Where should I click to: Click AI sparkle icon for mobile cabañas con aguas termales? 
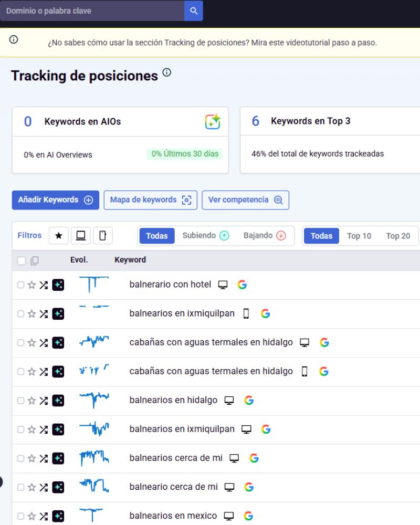click(x=58, y=371)
